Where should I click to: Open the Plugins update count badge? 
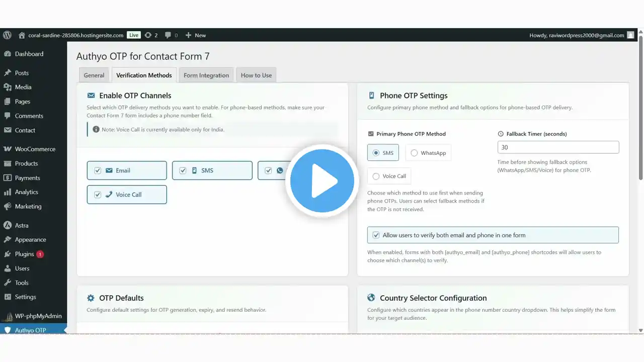(40, 254)
